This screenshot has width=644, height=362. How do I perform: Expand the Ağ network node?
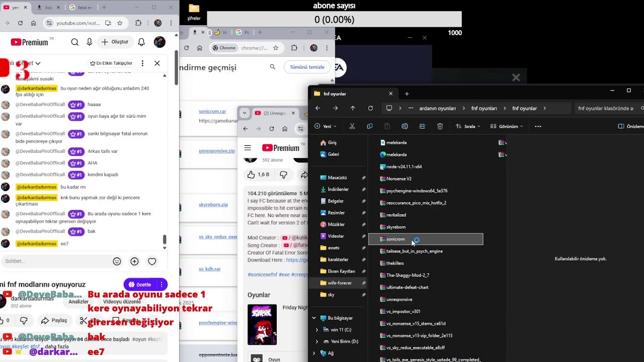(x=314, y=353)
